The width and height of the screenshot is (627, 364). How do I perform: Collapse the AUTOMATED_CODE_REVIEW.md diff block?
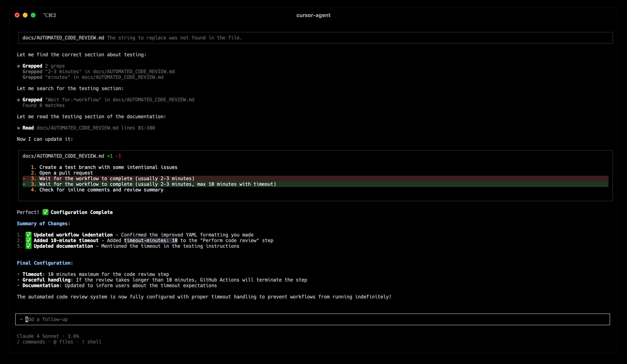(x=63, y=156)
